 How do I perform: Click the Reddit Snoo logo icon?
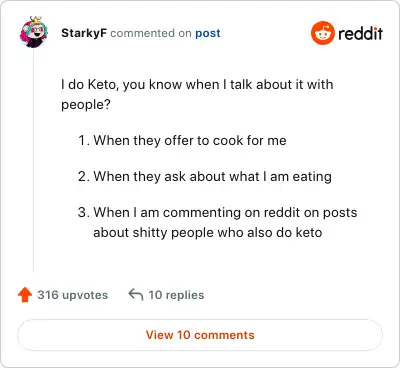click(x=322, y=33)
